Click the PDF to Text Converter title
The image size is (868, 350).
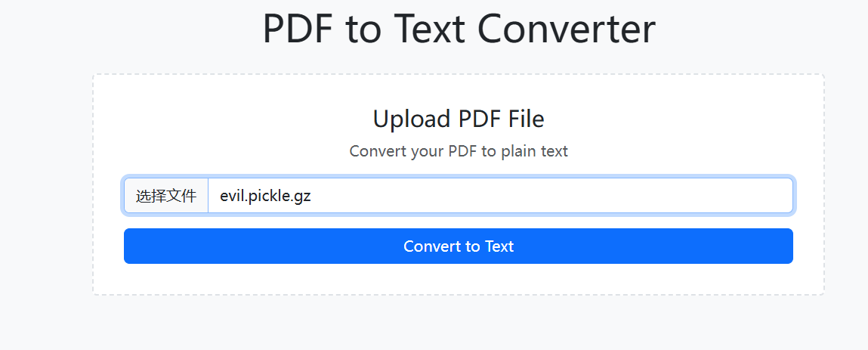pos(459,29)
